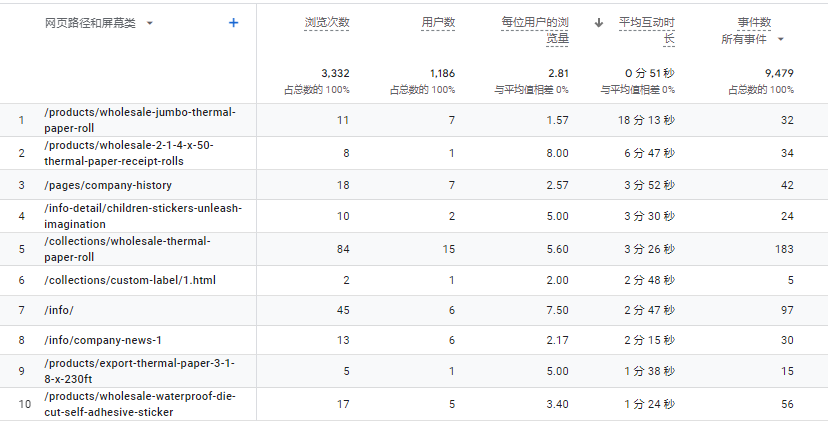Open the 网页路径和屏幕类 dimension dropdown
The width and height of the screenshot is (828, 424).
click(150, 23)
